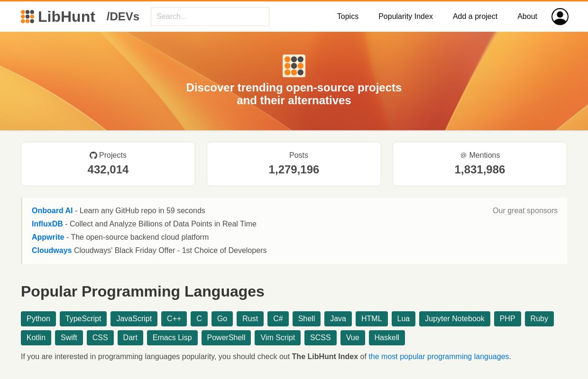This screenshot has width=588, height=379.
Task: Open the Mentions stats card showing 1,831,986
Action: click(480, 164)
